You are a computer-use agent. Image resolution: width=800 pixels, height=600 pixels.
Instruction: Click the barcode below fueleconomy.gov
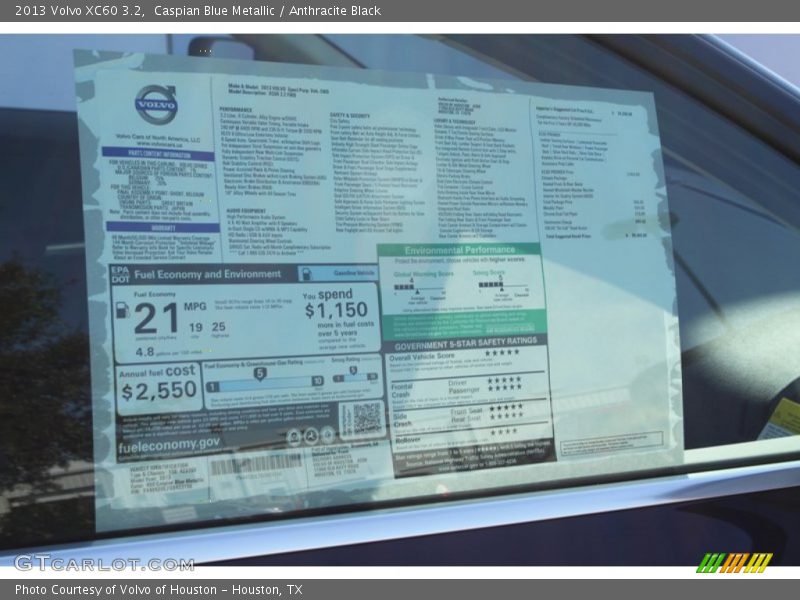pyautogui.click(x=256, y=463)
